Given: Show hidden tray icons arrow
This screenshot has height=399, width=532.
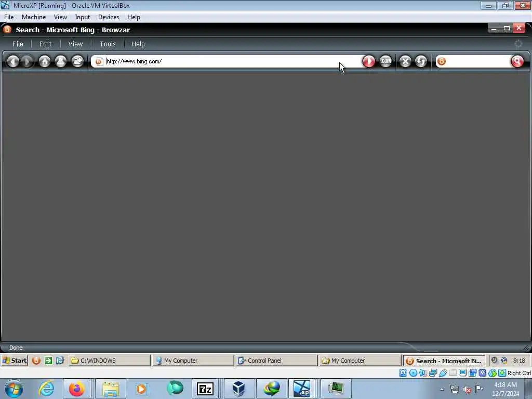Looking at the screenshot, I should (x=442, y=389).
